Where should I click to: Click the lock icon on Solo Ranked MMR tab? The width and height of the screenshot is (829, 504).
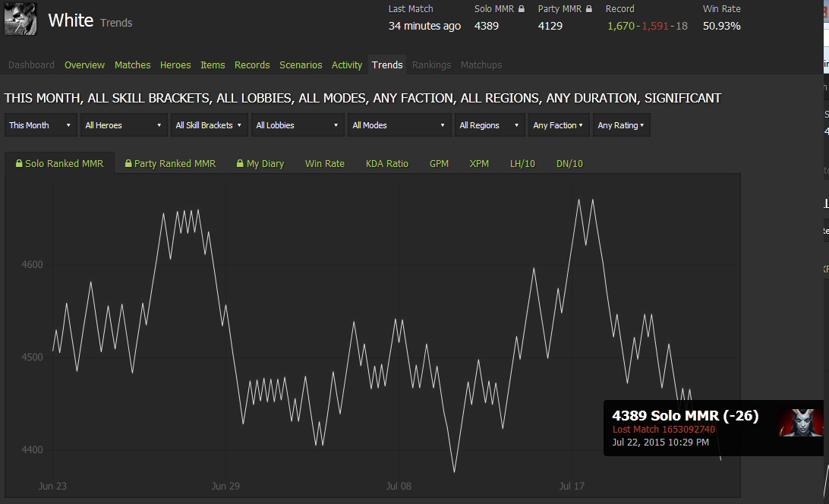pos(19,163)
